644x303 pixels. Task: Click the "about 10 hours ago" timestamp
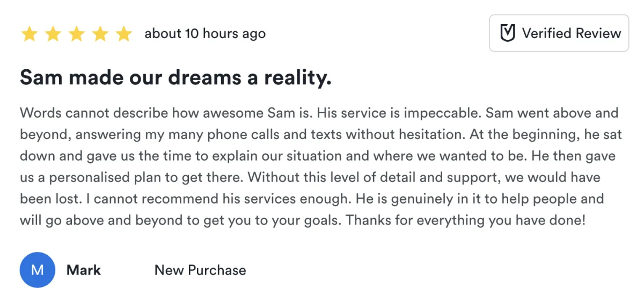(x=205, y=34)
